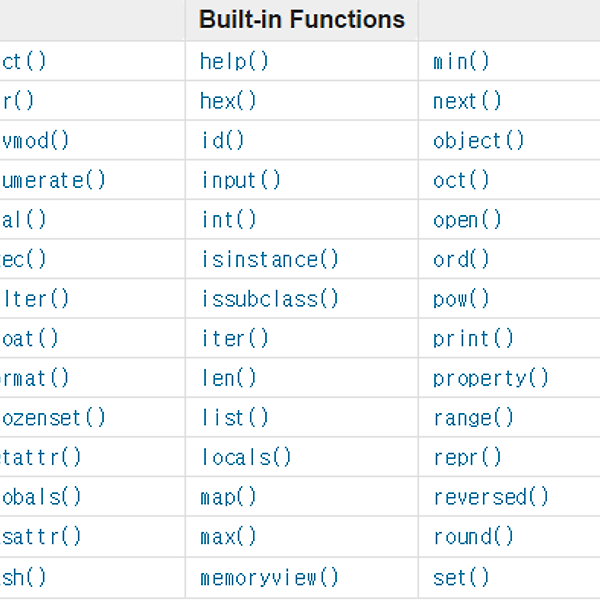Screen dimensions: 600x600
Task: Click the link ending in "al()"
Action: click(x=23, y=220)
